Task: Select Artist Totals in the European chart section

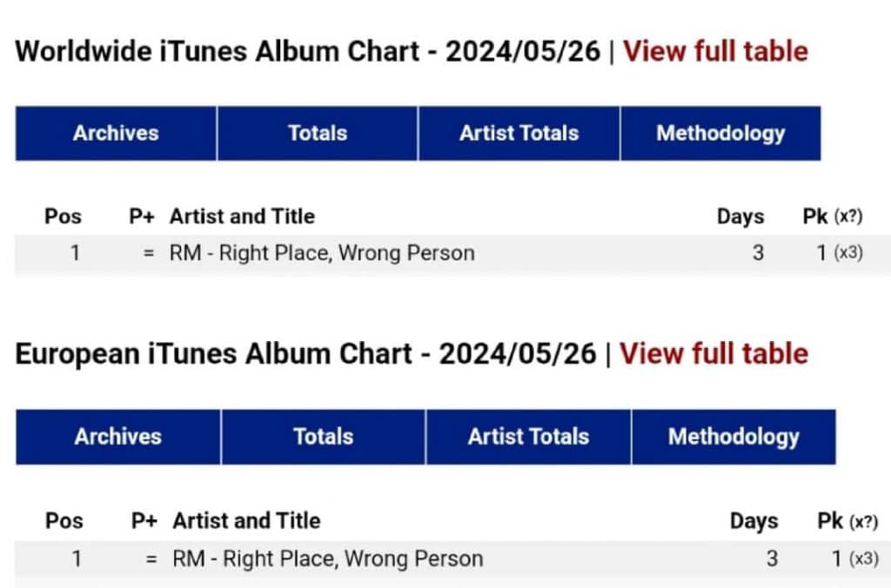Action: [x=528, y=437]
